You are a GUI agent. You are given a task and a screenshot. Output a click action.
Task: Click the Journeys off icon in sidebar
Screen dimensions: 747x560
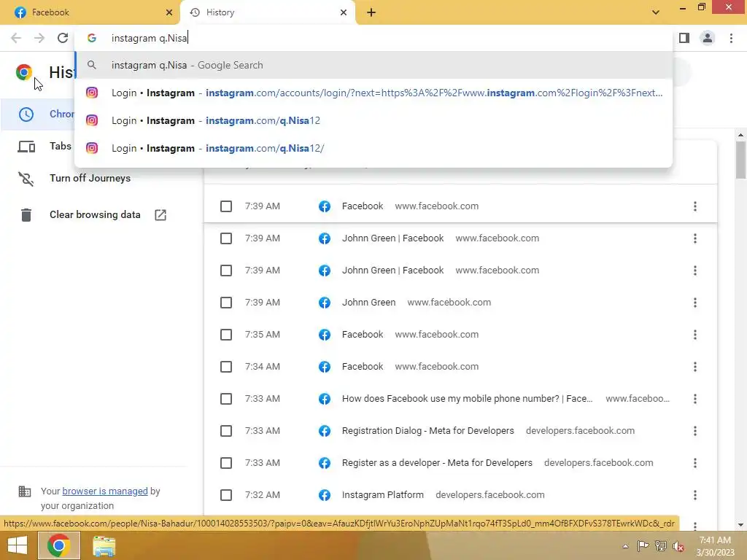[x=26, y=179]
